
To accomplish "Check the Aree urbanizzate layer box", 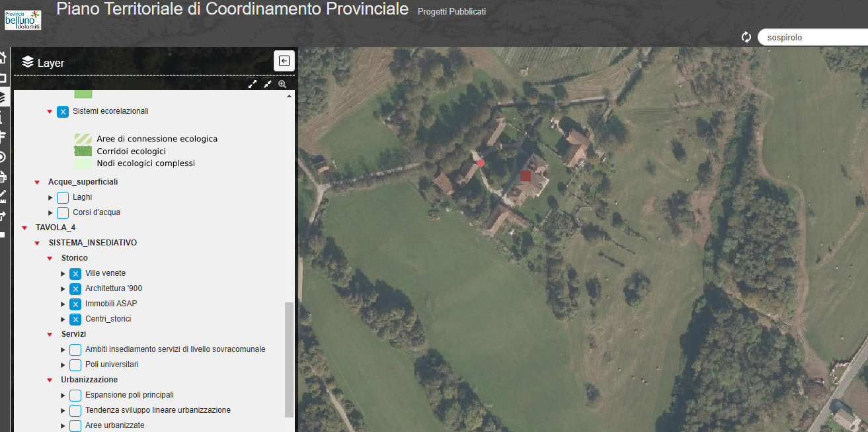I will [75, 426].
